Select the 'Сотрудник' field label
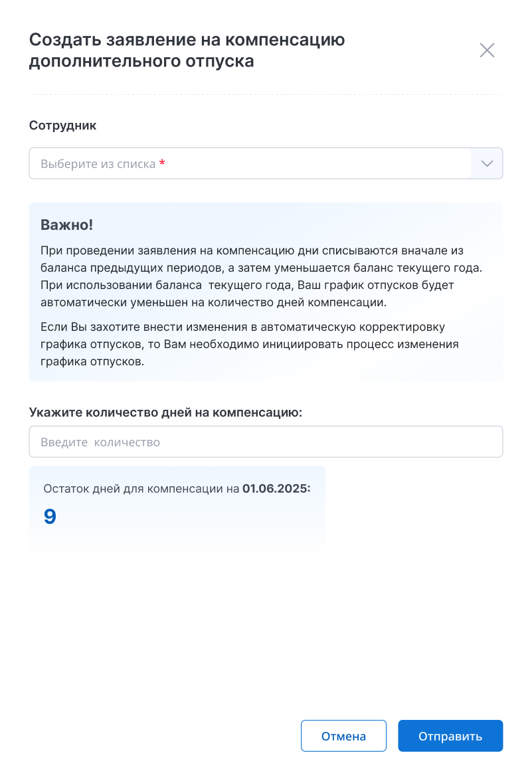Screen dimensions: 532x781 [63, 126]
